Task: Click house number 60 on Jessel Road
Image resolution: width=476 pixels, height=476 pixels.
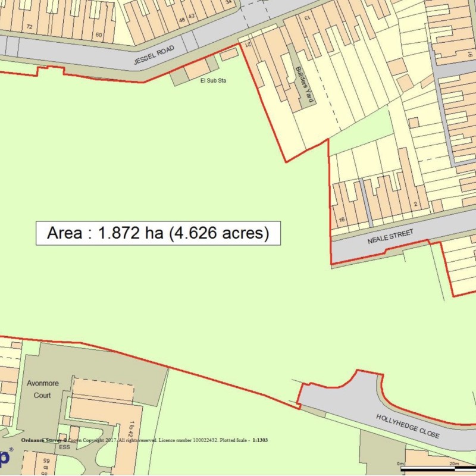Action: [x=99, y=35]
